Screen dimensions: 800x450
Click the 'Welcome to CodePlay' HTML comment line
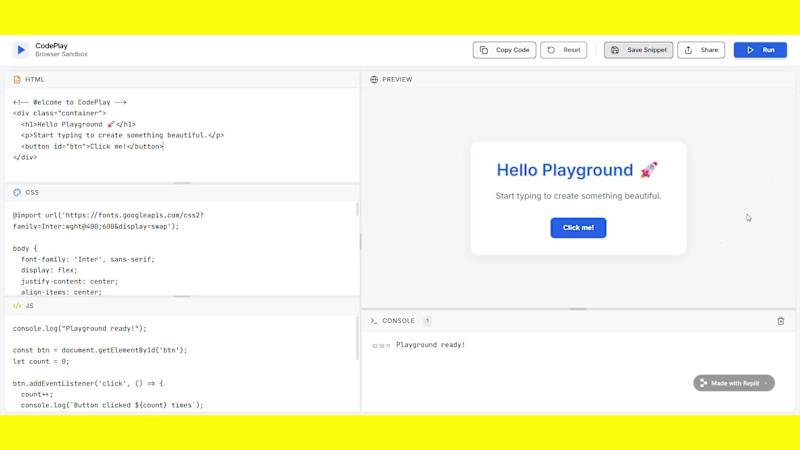[70, 102]
